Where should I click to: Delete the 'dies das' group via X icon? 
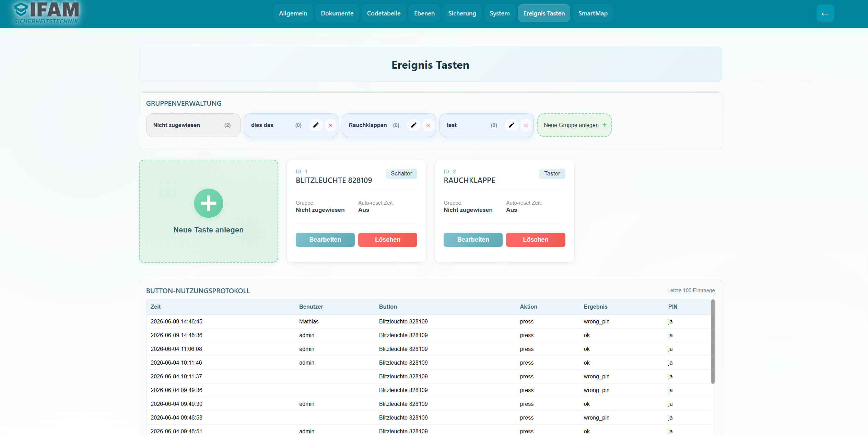(x=330, y=125)
